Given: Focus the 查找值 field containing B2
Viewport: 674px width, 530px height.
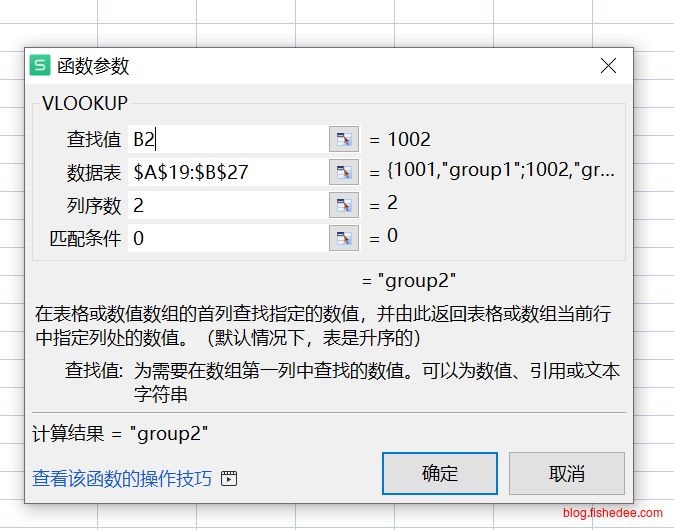Looking at the screenshot, I should point(227,140).
